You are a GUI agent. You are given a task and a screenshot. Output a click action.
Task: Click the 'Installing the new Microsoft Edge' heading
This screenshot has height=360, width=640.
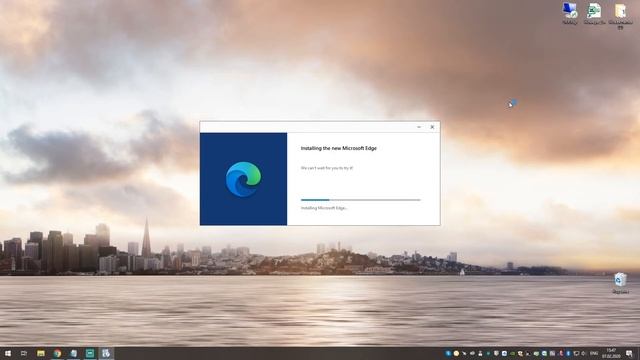click(x=339, y=148)
